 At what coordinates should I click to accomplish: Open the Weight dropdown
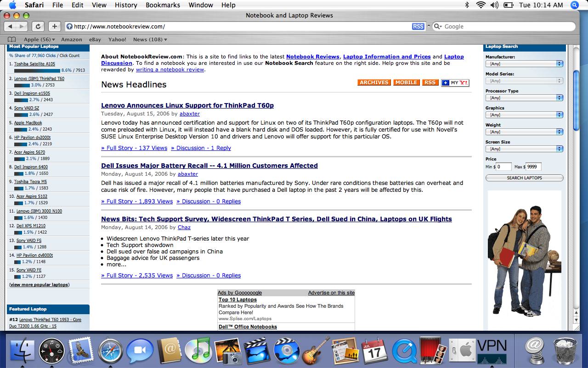[524, 132]
